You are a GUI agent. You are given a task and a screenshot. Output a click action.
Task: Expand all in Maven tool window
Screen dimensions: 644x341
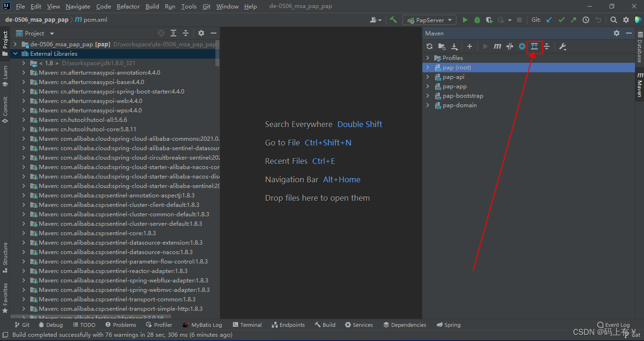click(x=534, y=46)
